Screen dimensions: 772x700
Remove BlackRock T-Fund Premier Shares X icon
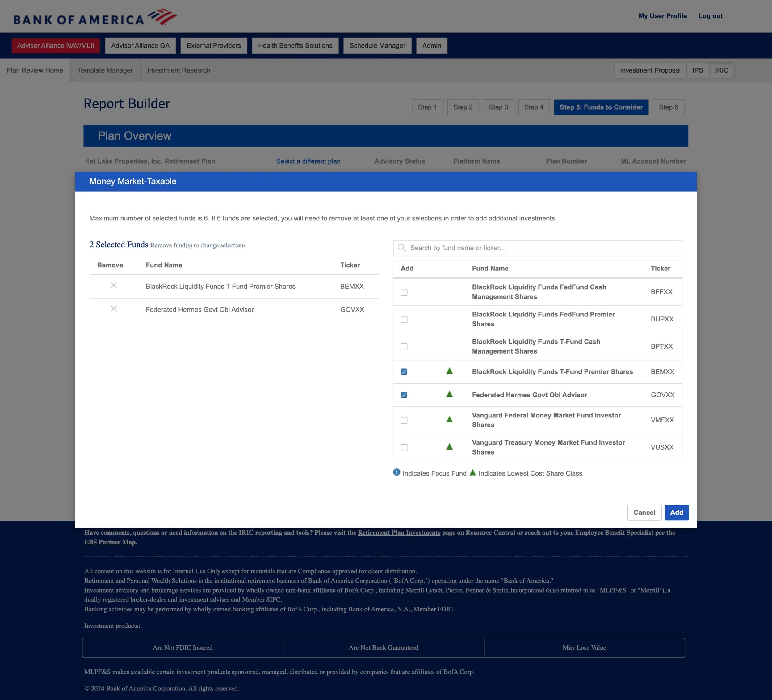(x=114, y=286)
